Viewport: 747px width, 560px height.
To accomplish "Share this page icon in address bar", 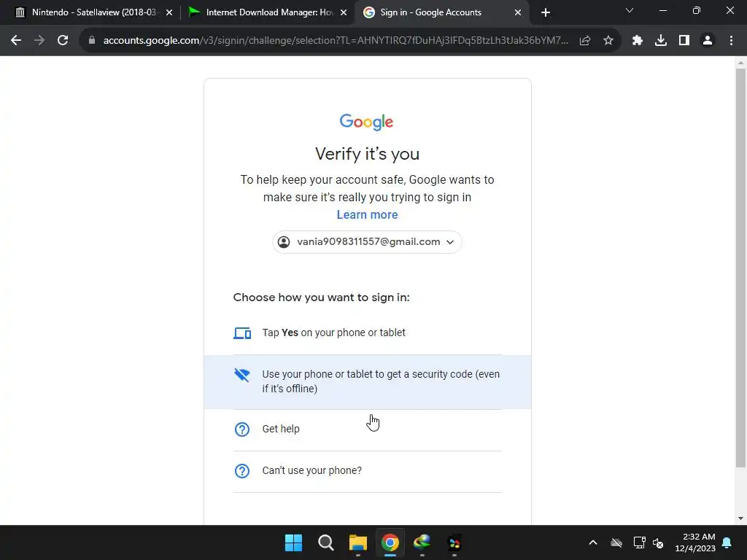I will 585,41.
